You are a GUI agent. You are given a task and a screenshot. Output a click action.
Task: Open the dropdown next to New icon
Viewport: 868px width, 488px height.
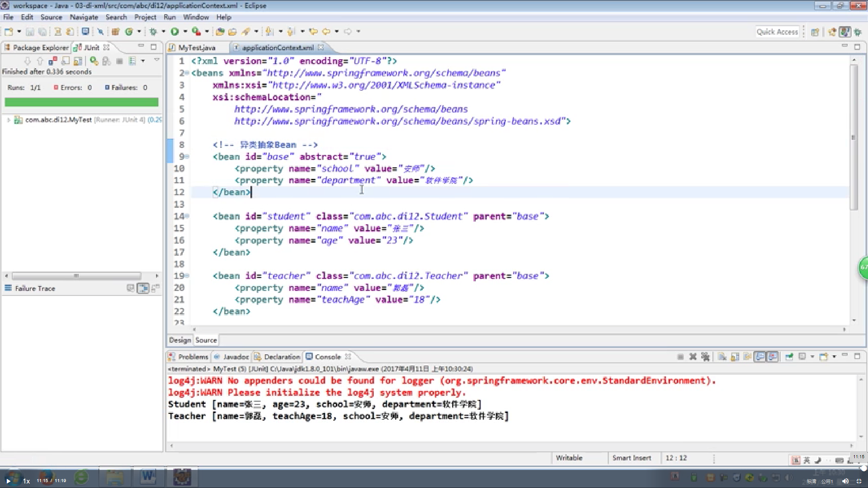coord(19,32)
